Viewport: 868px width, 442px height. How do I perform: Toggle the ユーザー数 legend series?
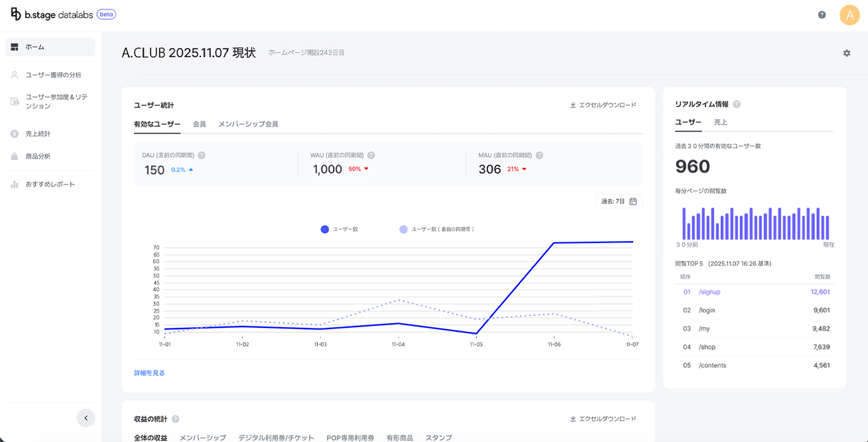pyautogui.click(x=340, y=229)
